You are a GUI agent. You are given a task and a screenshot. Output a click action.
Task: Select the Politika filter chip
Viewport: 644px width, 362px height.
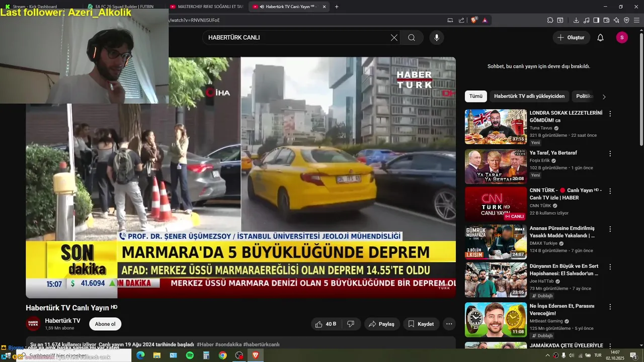coord(584,96)
